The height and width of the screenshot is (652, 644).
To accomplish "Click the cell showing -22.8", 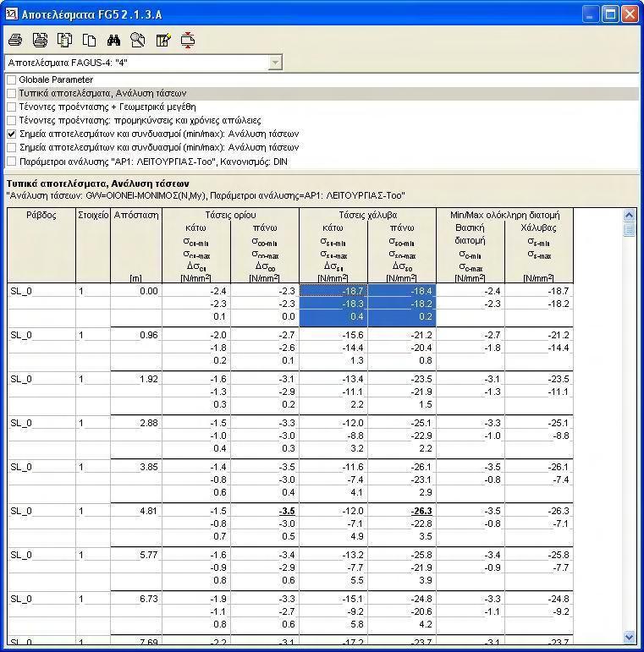I will [x=402, y=523].
